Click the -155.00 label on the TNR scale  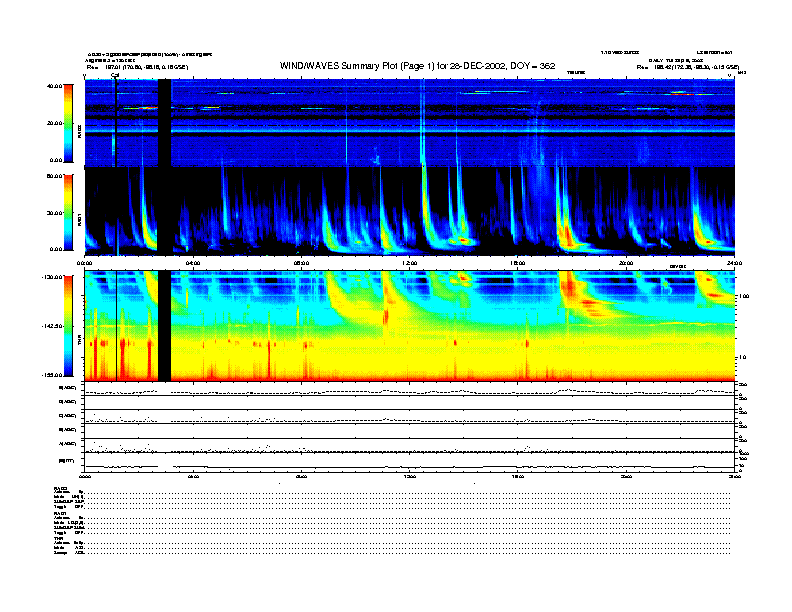click(52, 375)
